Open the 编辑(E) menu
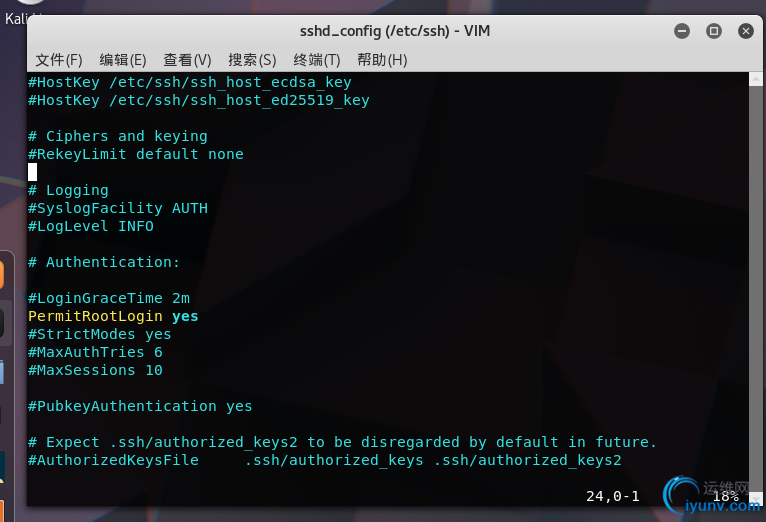 click(123, 60)
